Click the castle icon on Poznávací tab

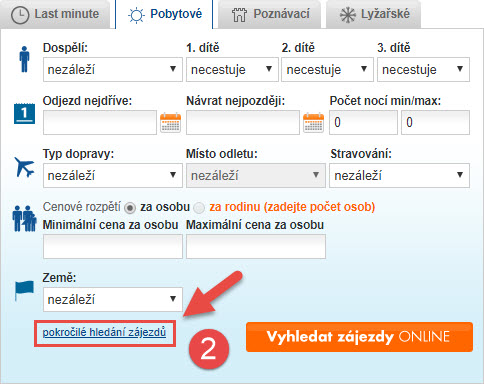tap(239, 15)
